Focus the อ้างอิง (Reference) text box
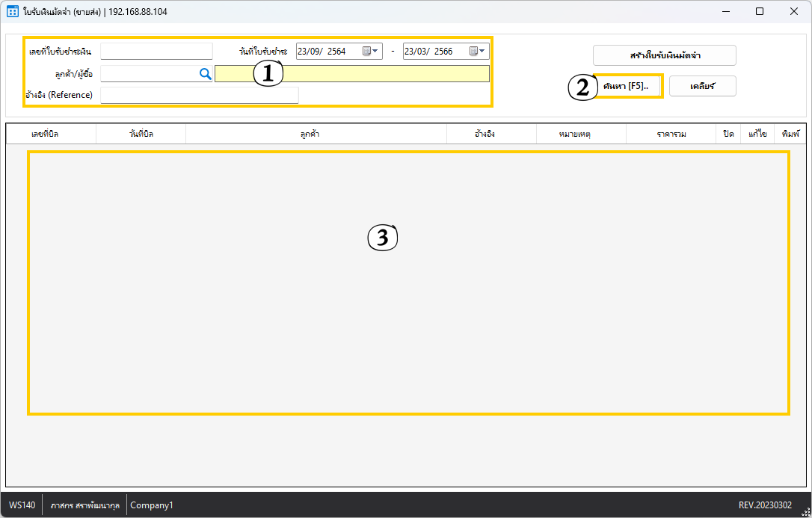 [199, 95]
